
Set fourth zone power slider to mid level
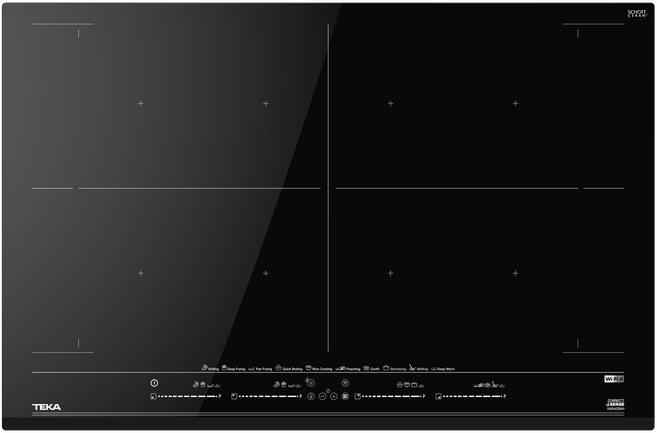[473, 396]
